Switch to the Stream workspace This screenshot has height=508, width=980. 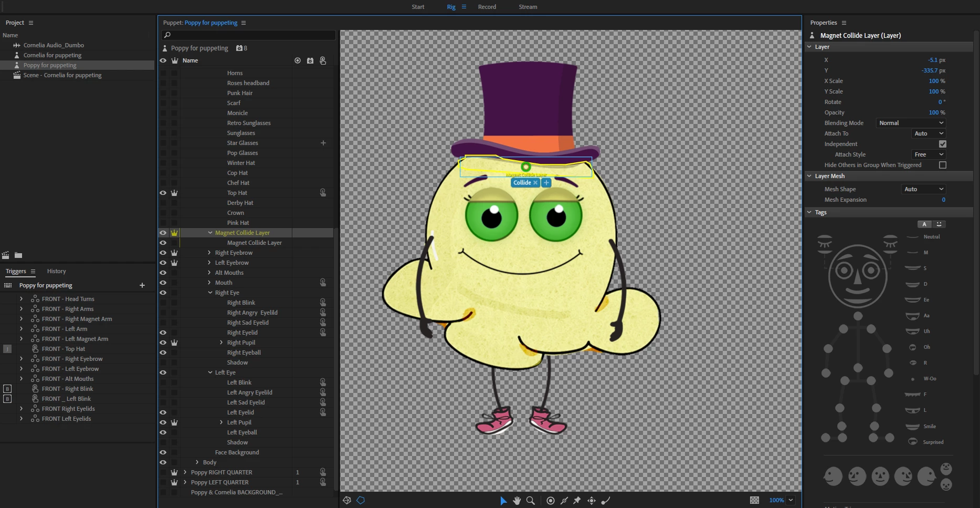pyautogui.click(x=528, y=7)
